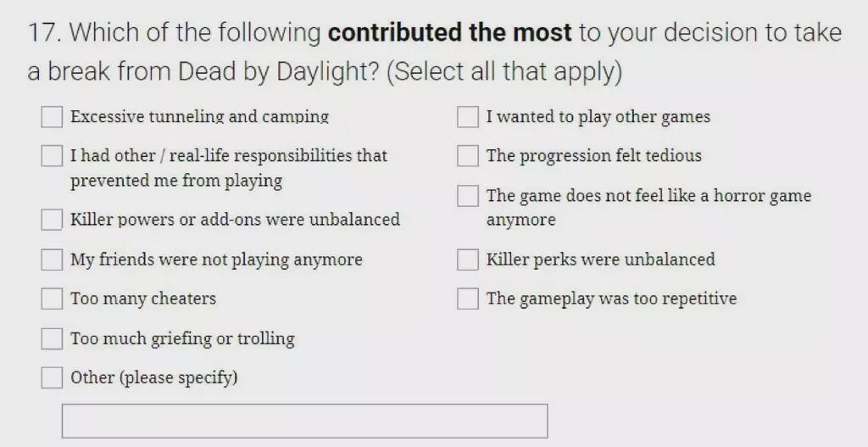Tick The progression felt tedious checkbox

tap(468, 156)
